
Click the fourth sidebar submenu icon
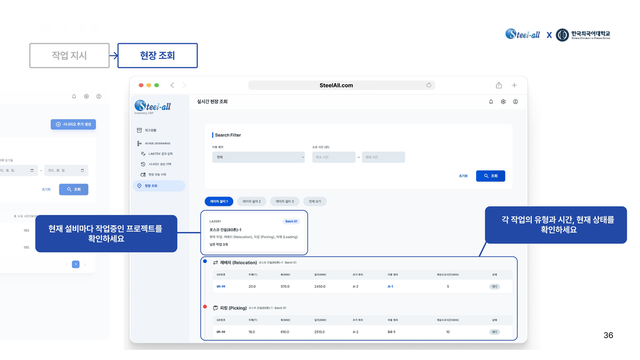pyautogui.click(x=143, y=174)
